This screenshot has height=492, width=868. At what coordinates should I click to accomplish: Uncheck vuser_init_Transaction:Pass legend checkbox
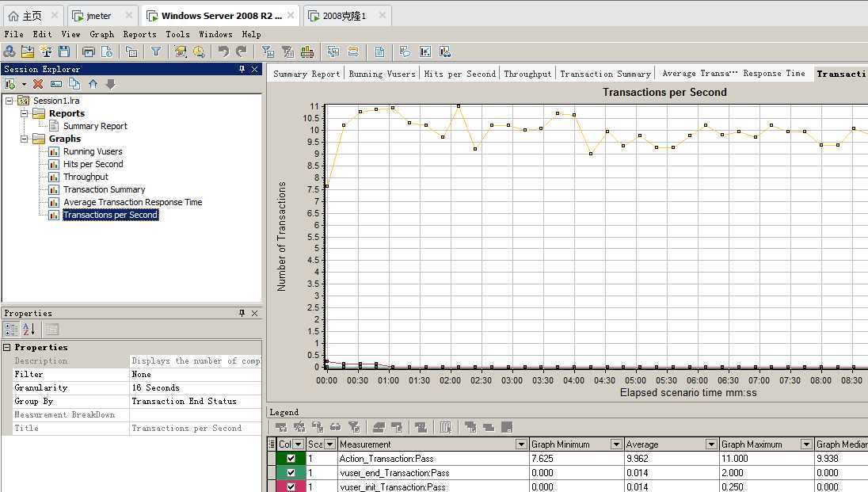[x=291, y=487]
